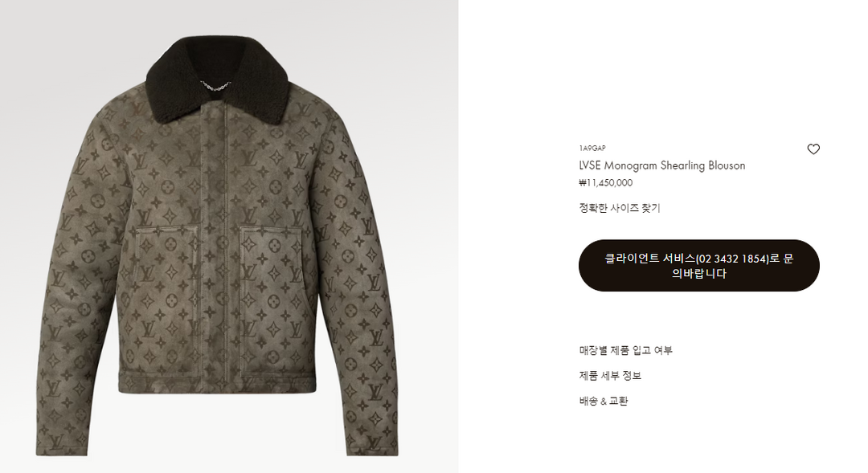Viewport: 868px width, 473px height.
Task: Click the bottom hem band of the jacket
Action: coord(218,383)
